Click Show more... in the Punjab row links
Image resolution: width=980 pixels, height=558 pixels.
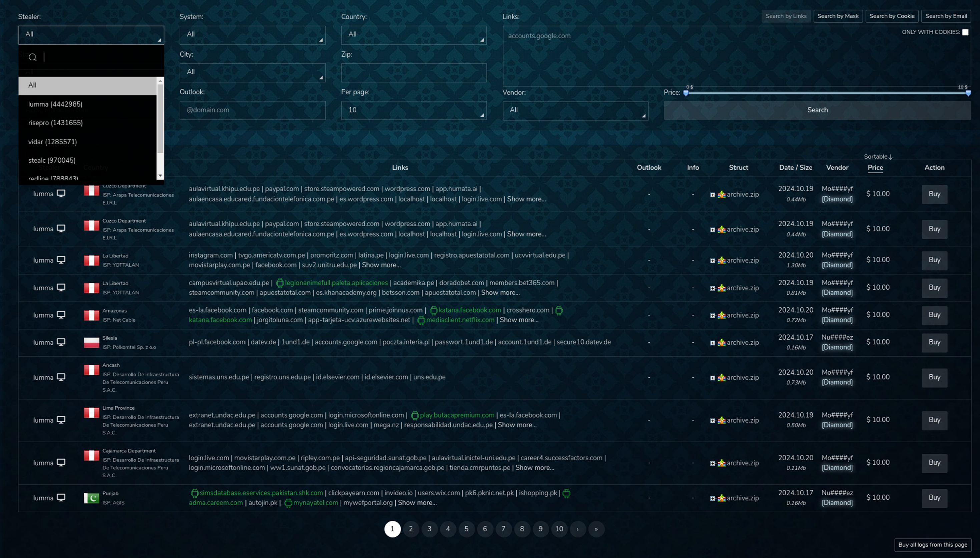click(417, 503)
